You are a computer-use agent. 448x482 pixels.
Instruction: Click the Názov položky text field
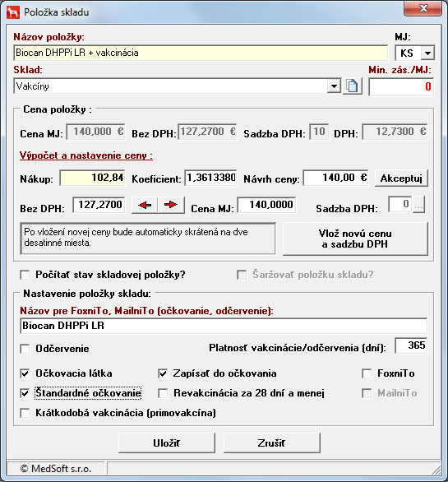pyautogui.click(x=201, y=53)
